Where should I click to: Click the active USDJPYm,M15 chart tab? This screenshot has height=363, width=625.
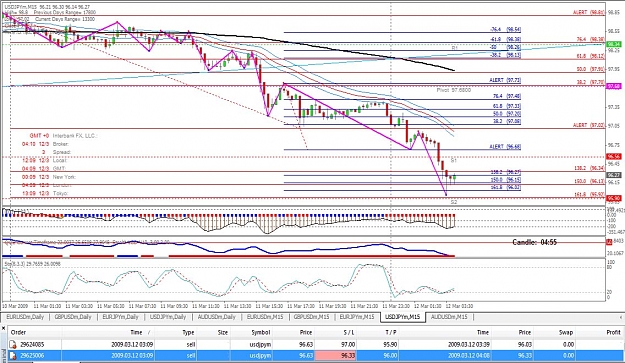[x=403, y=317]
